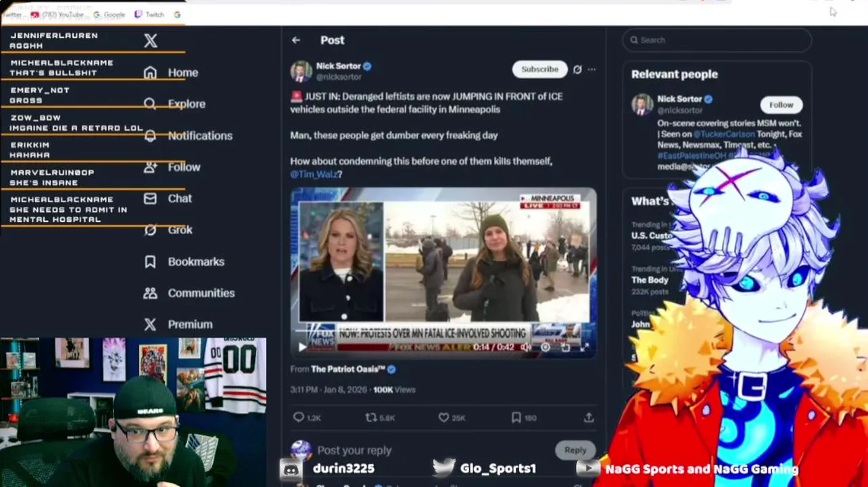This screenshot has height=487, width=868.
Task: Repost using the retweet icon
Action: tap(371, 418)
